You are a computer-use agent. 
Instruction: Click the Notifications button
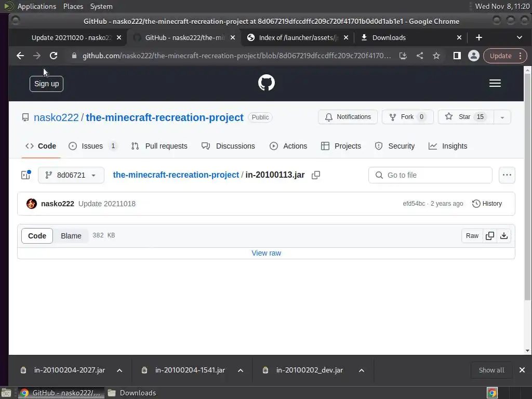pos(348,117)
